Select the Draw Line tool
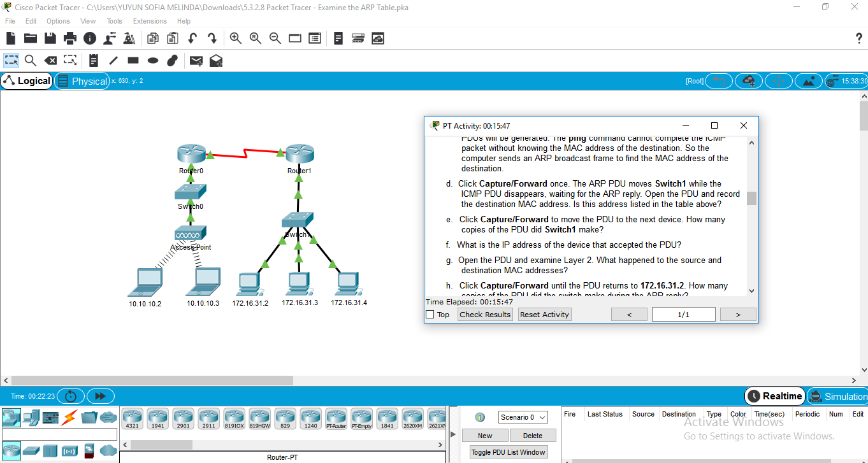868x463 pixels. point(113,61)
